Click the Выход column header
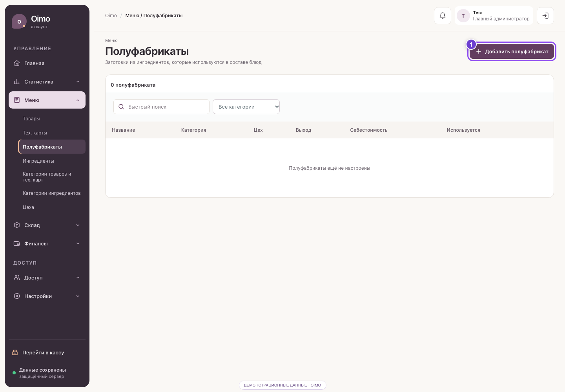The height and width of the screenshot is (392, 565). coord(303,130)
